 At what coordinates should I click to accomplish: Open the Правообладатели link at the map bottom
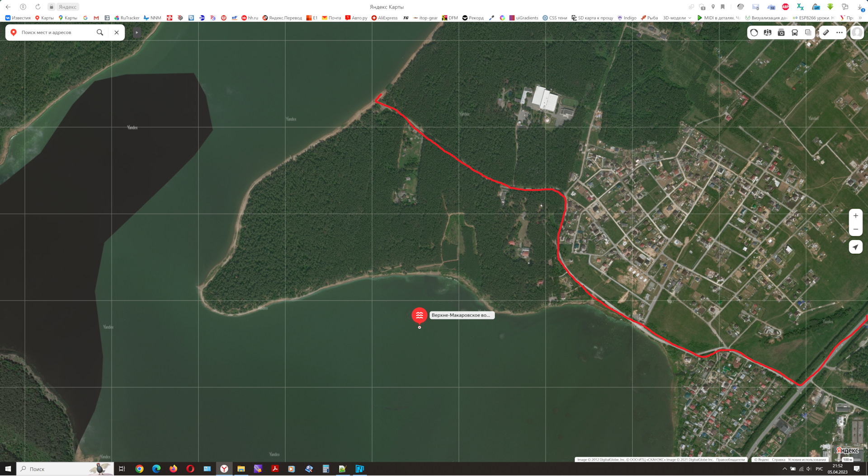[x=730, y=460]
